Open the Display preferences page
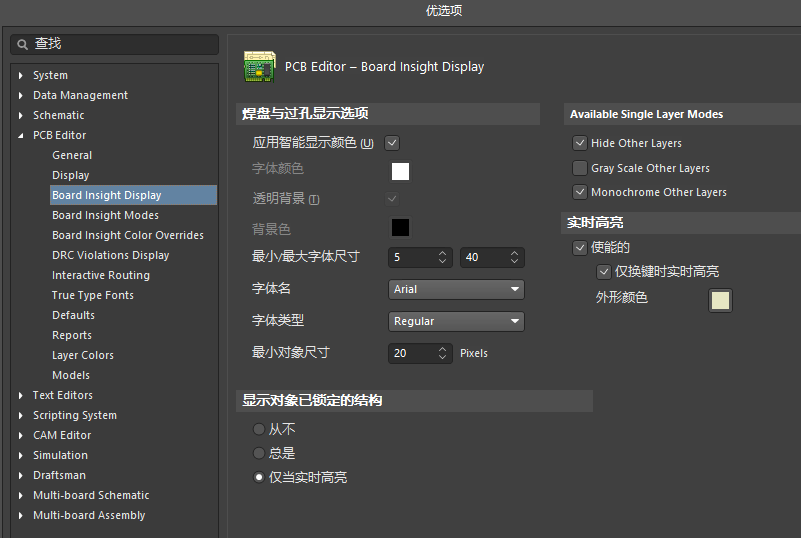Viewport: 801px width, 538px height. coord(70,175)
